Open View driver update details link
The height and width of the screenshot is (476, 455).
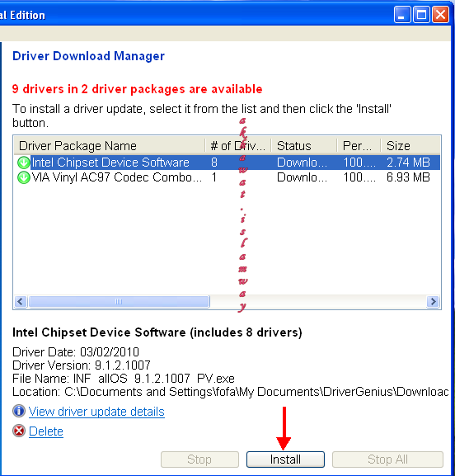click(96, 412)
